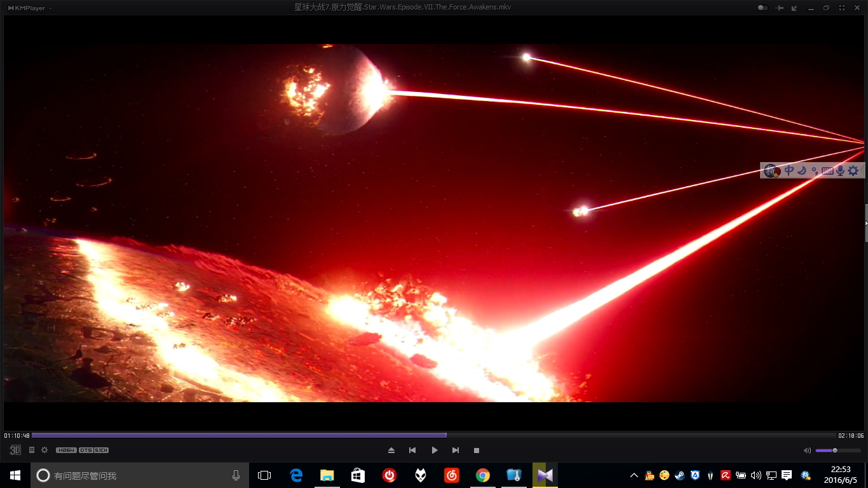Click the diagonal arrow shrink-to-tray icon
Screen dimensions: 868x488
795,8
